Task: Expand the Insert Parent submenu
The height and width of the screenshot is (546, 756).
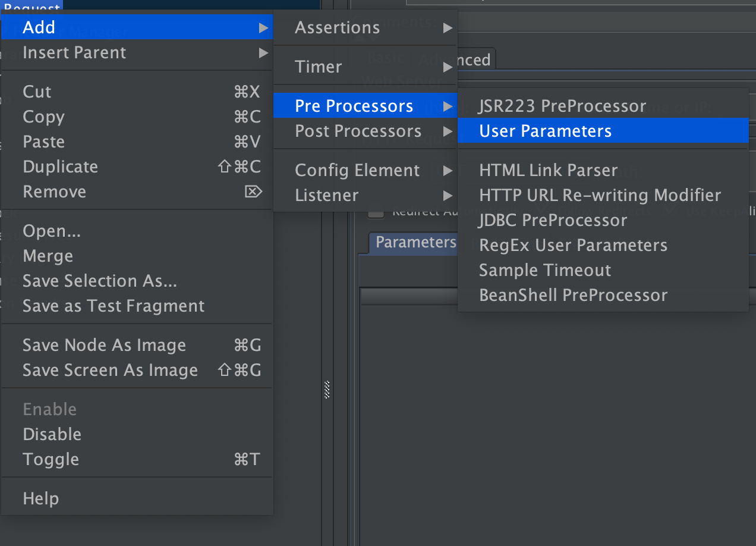Action: (x=74, y=52)
